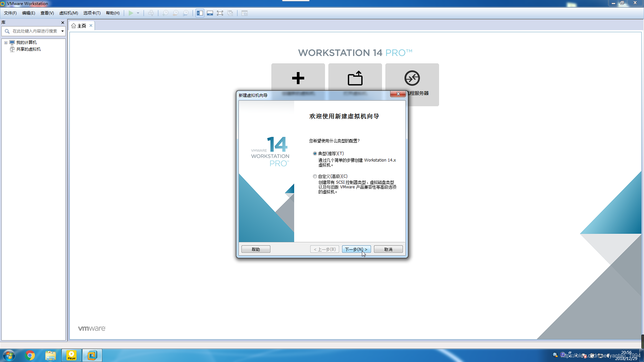Click the console view toolbar icon
Screen dimensions: 644x362
click(x=245, y=13)
